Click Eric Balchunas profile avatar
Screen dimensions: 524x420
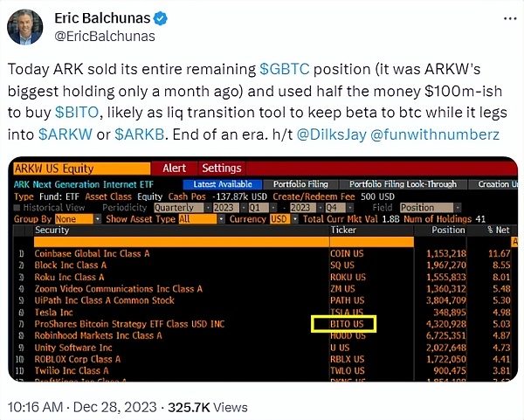[25, 27]
